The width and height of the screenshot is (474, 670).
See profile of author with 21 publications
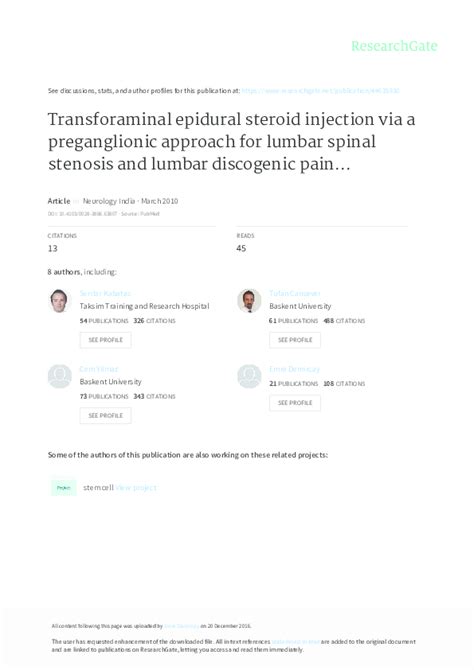tap(295, 403)
